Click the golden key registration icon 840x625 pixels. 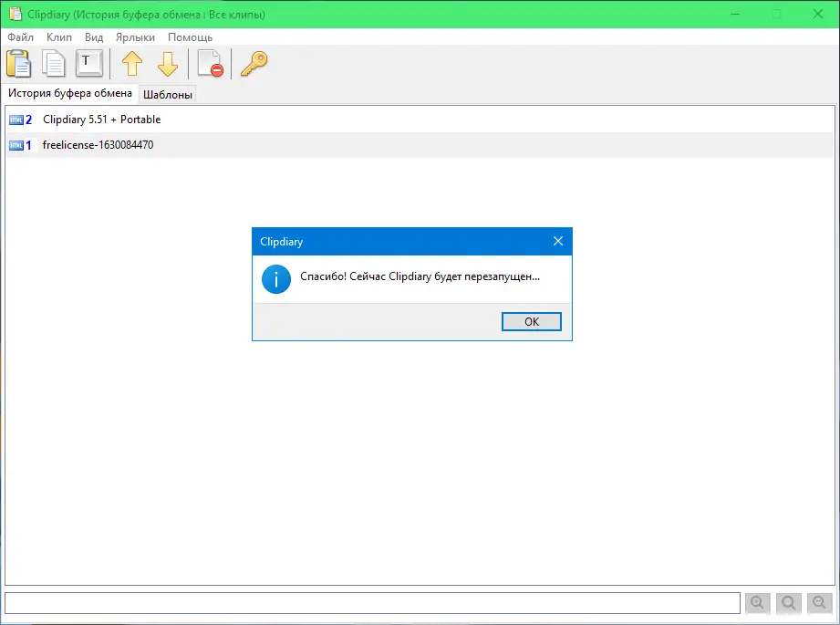254,64
